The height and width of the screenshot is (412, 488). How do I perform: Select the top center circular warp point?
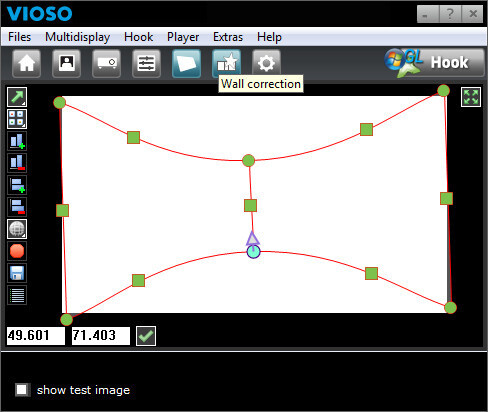tap(248, 161)
